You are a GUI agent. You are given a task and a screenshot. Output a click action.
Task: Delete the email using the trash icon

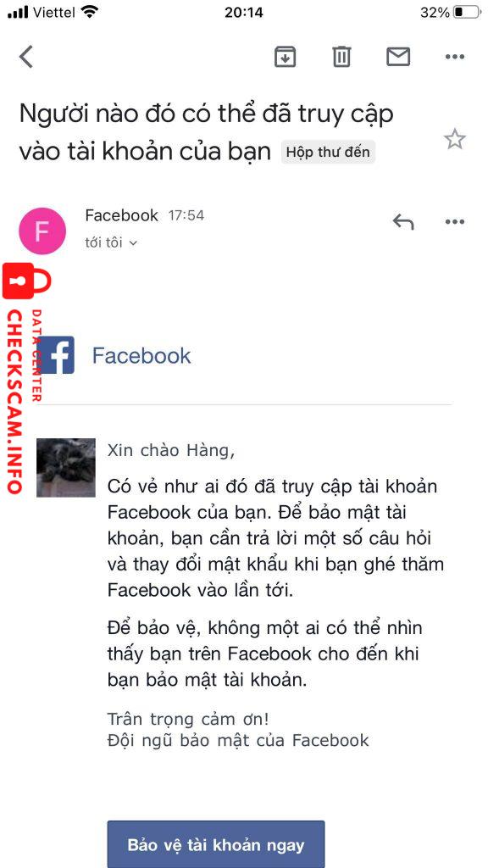pos(341,57)
